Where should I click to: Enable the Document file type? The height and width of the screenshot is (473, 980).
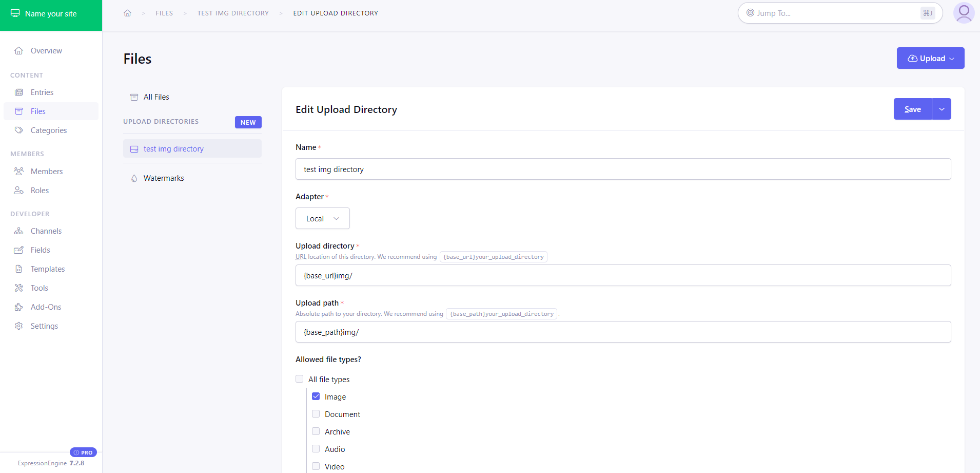click(316, 413)
